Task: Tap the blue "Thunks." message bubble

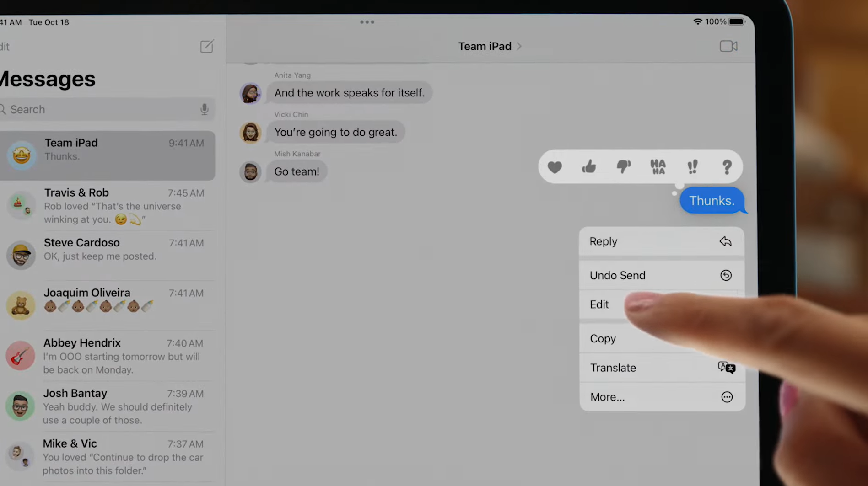Action: 712,201
